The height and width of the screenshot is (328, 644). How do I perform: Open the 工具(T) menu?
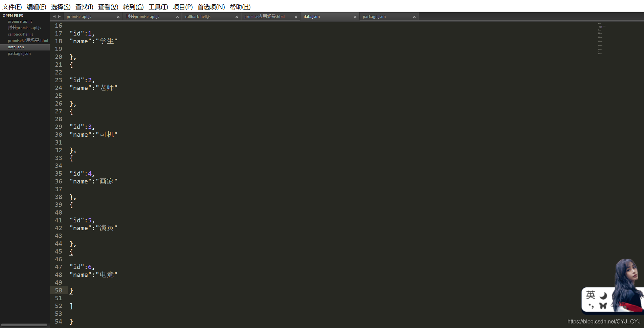(158, 7)
